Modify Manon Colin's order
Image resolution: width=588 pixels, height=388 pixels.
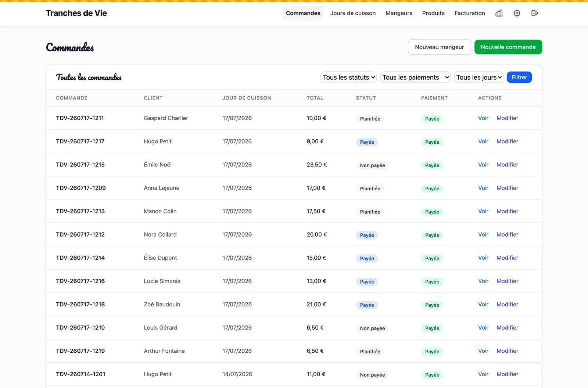pos(507,211)
